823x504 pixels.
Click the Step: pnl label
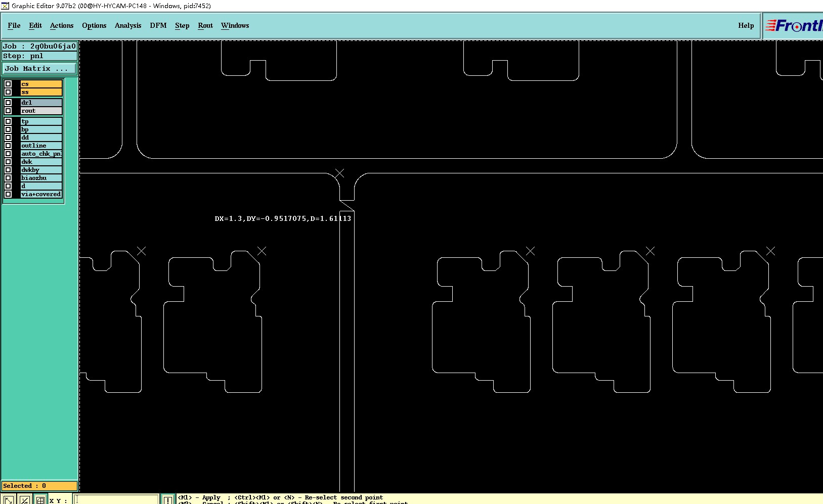[40, 56]
